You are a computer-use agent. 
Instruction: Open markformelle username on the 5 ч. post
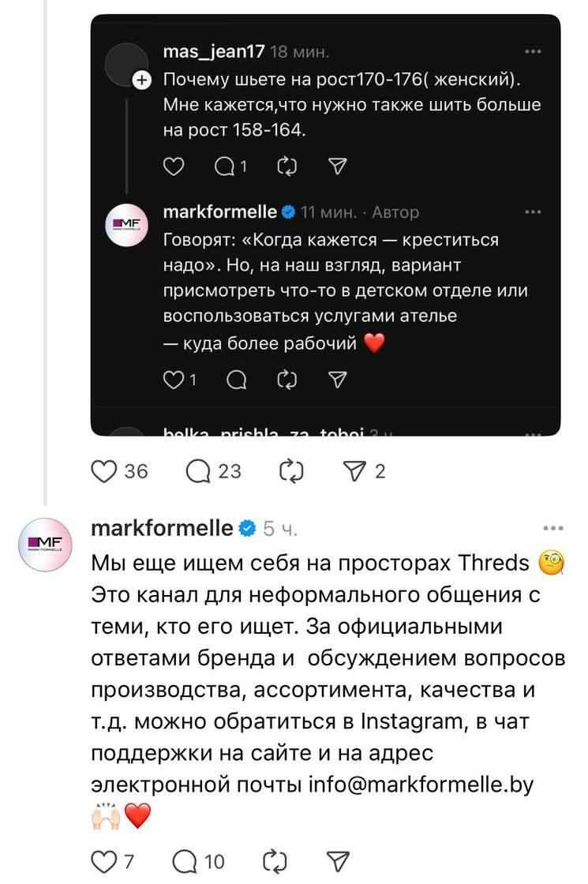(x=163, y=528)
